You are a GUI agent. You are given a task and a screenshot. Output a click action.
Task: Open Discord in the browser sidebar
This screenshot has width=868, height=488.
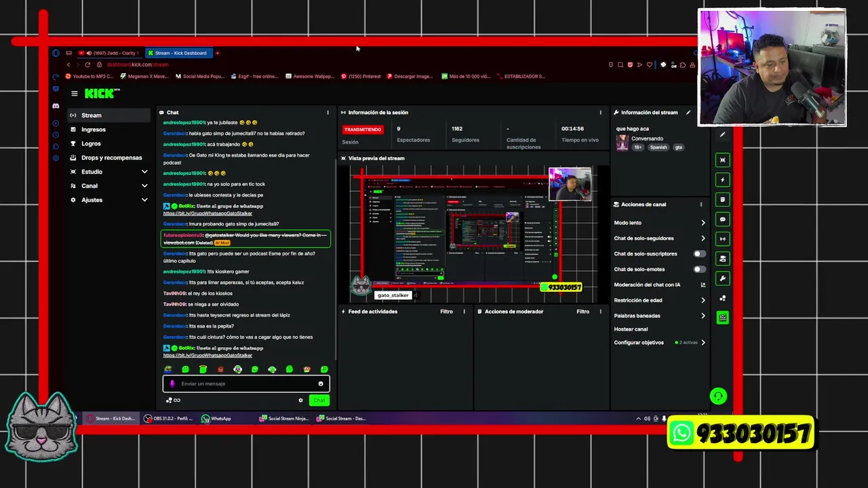56,106
